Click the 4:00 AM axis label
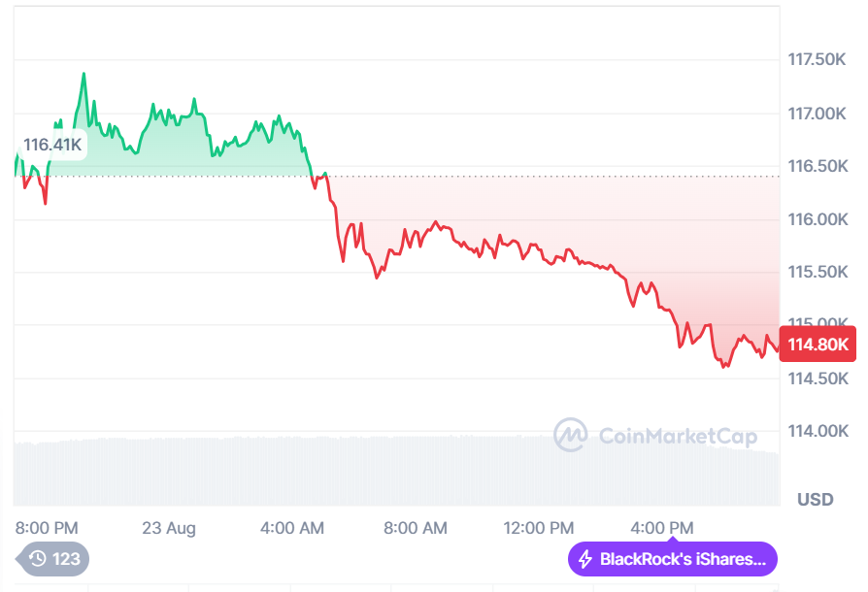The image size is (868, 592). (x=291, y=528)
